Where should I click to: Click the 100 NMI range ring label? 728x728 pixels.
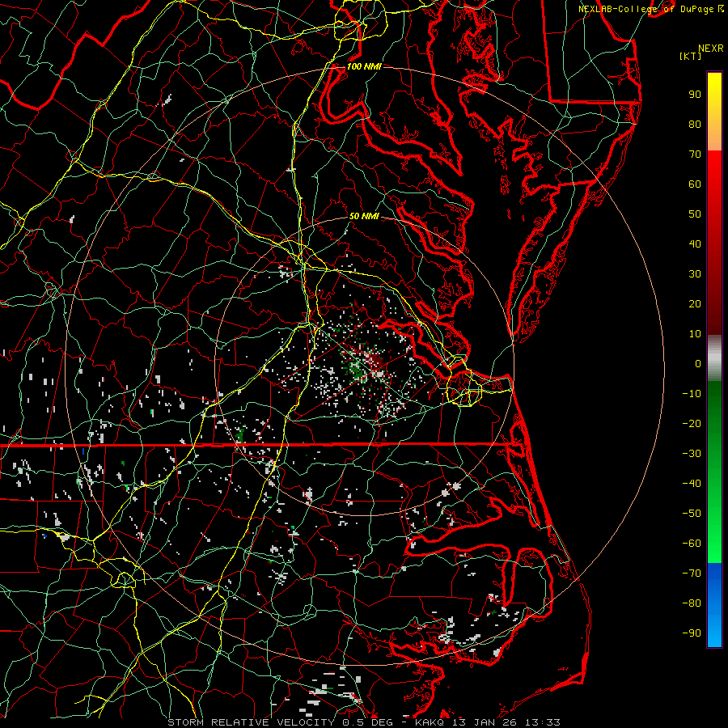coord(364,66)
